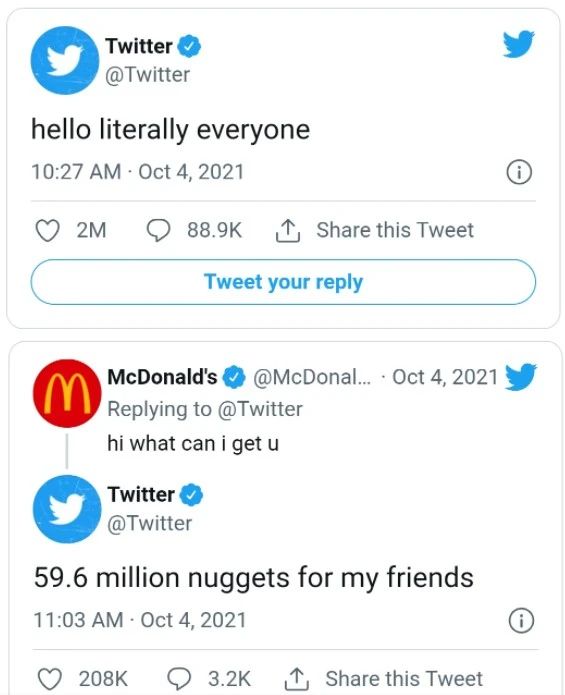
Task: Open info icon beside 11:03 AM timestamp
Action: [x=521, y=621]
